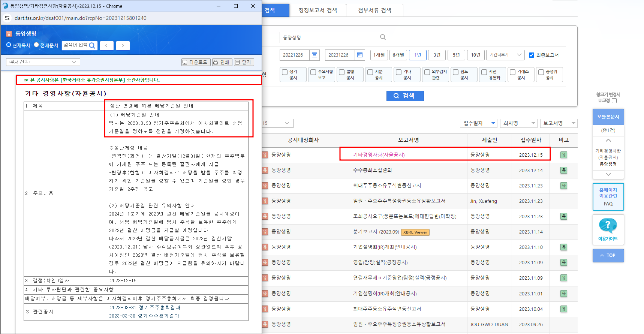
Task: Open the 2023-03-30 정기주주총회결과 link
Action: [x=144, y=316]
